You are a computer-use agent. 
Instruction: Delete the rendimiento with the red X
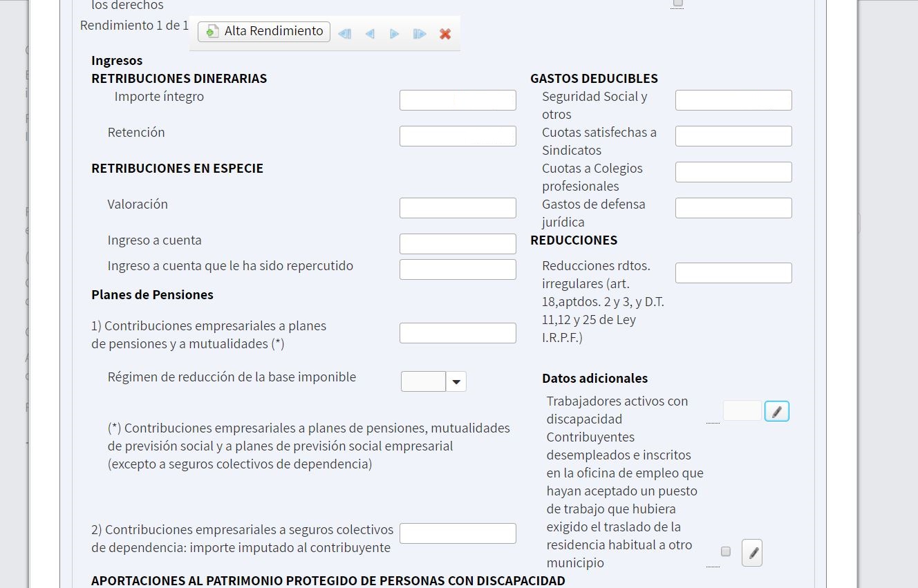(x=445, y=34)
